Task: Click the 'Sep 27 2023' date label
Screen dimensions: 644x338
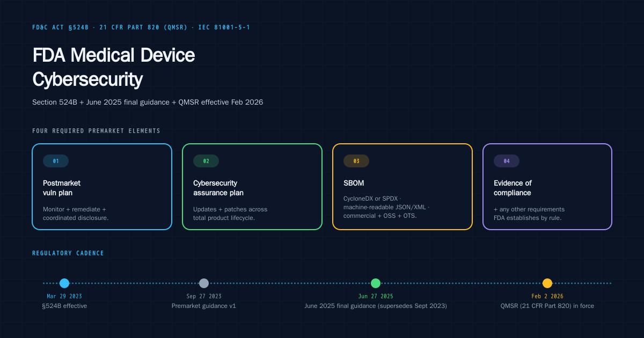Action: click(x=204, y=296)
